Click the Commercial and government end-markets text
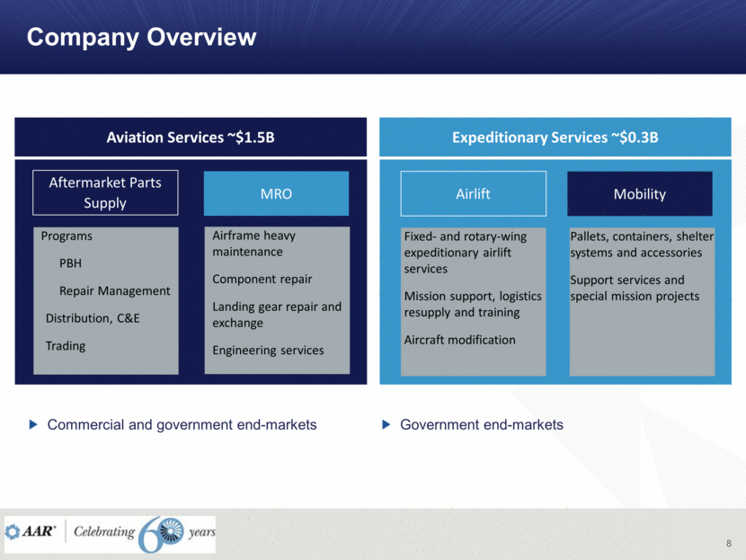 182,424
